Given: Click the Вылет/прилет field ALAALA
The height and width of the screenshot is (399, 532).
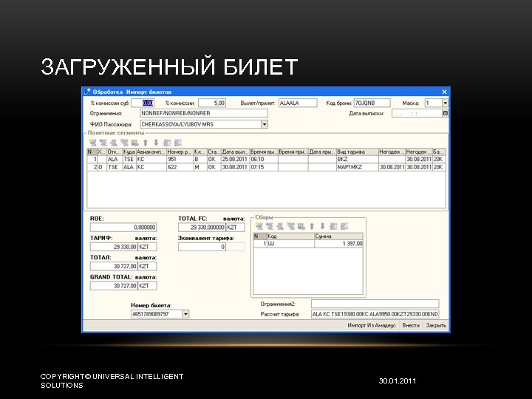Looking at the screenshot, I should pos(298,103).
